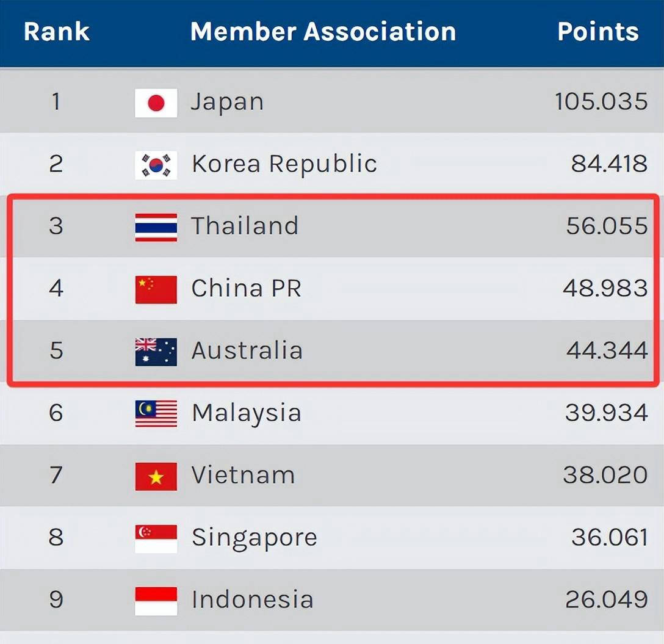Screen dimensions: 664x644
Task: Sort table by Points header
Action: pyautogui.click(x=597, y=32)
